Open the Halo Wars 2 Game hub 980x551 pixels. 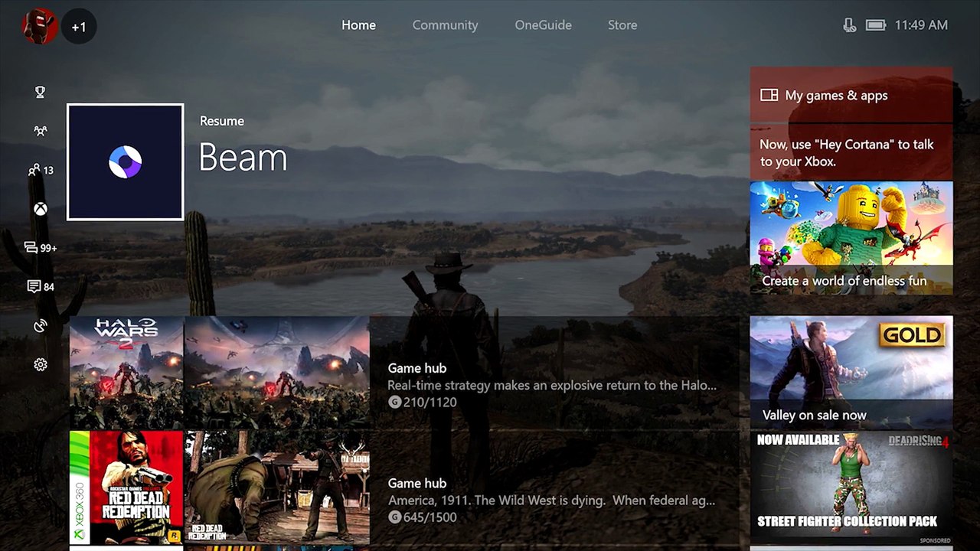point(555,372)
